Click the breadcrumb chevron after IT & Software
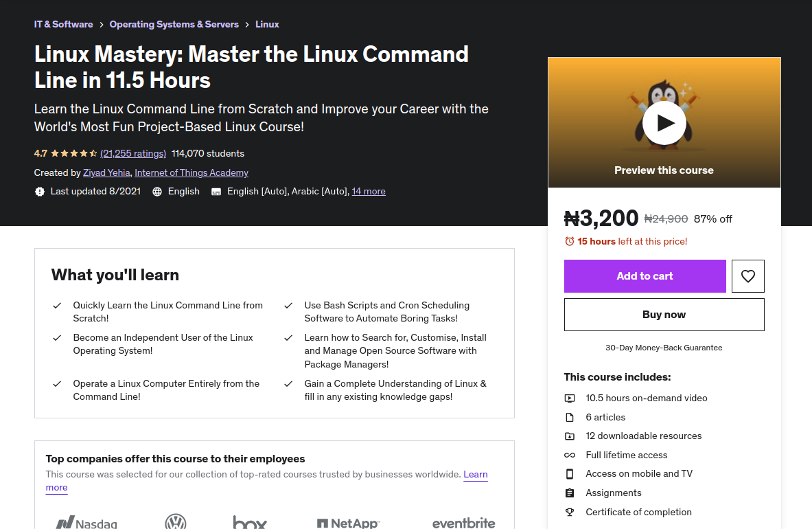The height and width of the screenshot is (529, 812). pyautogui.click(x=101, y=24)
